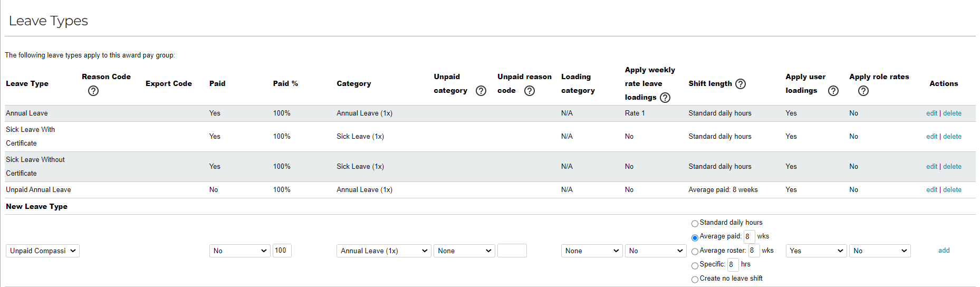The image size is (980, 287).
Task: Edit the Unpaid Annual Leave row
Action: pos(931,190)
